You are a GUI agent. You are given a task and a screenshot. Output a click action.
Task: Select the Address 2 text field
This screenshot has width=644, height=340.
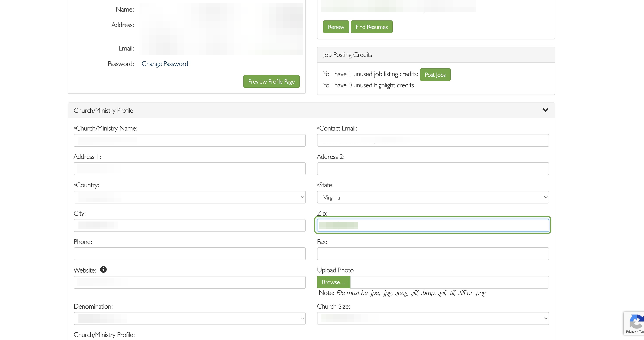coord(433,169)
